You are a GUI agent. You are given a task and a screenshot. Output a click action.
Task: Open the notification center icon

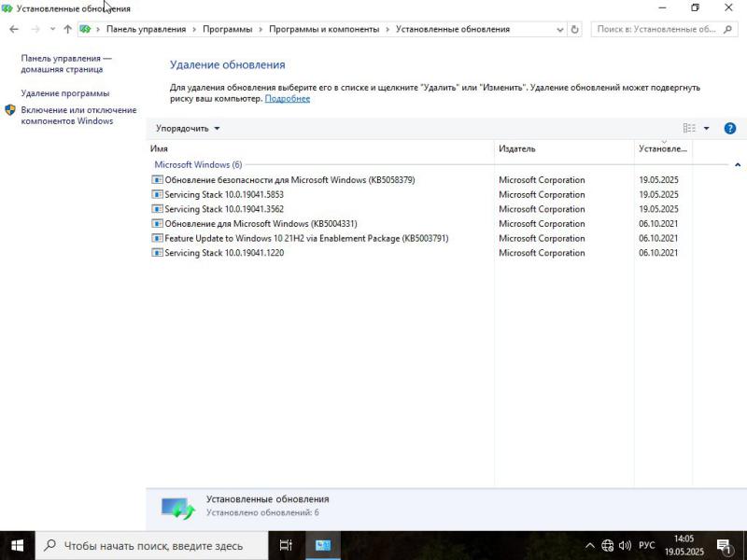[x=725, y=546]
